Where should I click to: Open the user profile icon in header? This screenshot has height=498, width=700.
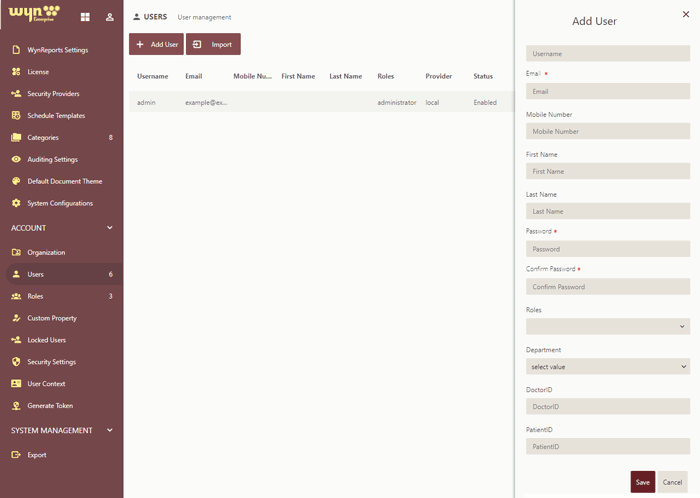(110, 17)
